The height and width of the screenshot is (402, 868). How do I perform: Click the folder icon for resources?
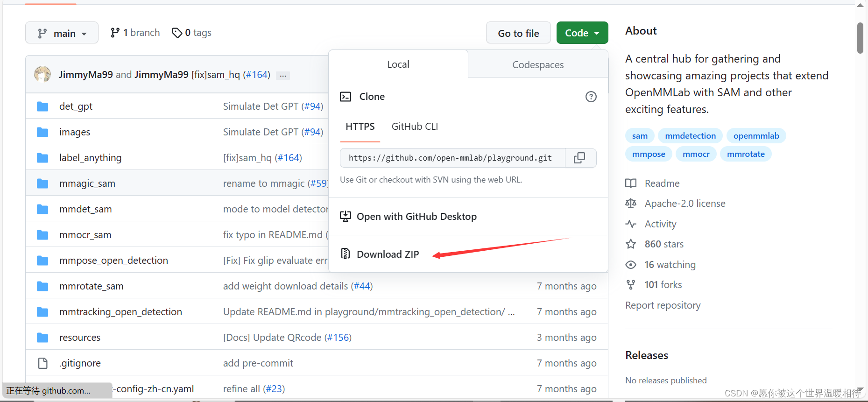42,338
